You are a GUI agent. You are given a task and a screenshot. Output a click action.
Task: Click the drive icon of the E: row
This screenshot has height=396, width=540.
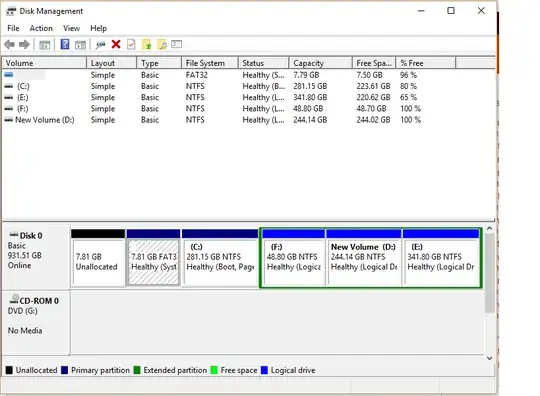coord(9,98)
